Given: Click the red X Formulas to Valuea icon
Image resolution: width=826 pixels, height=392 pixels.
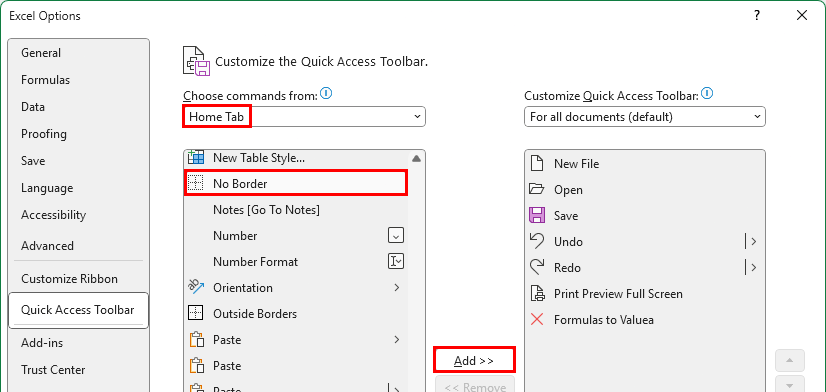Looking at the screenshot, I should (x=537, y=319).
